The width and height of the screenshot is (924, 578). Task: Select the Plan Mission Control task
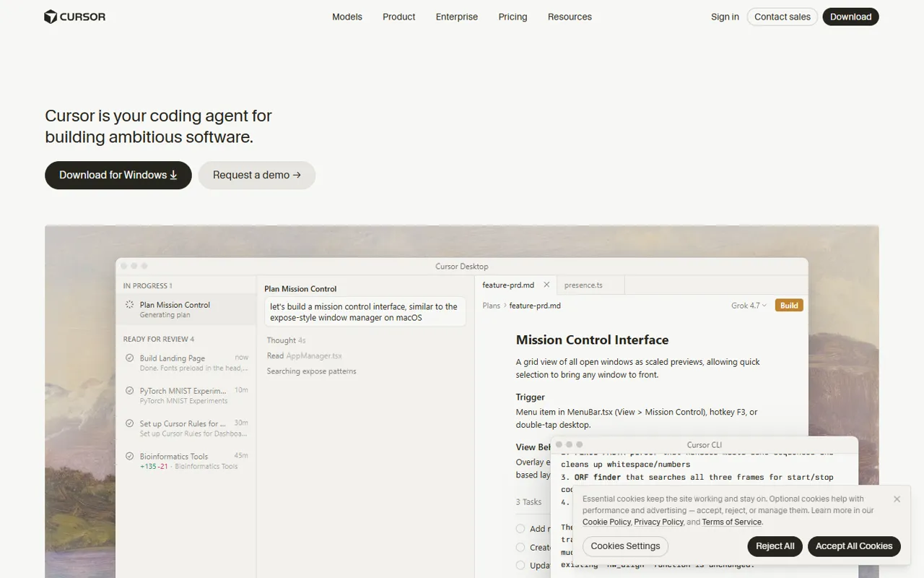[186, 309]
